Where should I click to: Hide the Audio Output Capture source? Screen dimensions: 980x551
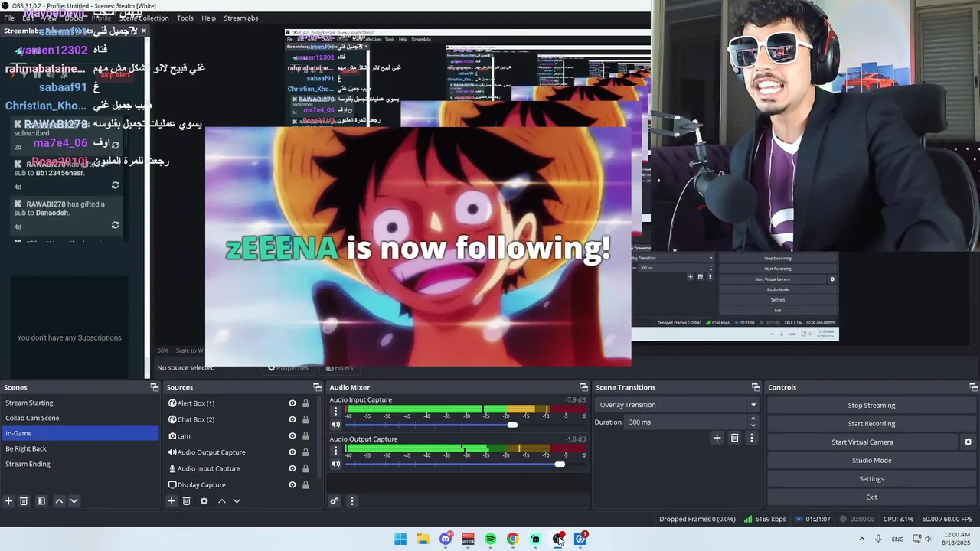(x=292, y=452)
